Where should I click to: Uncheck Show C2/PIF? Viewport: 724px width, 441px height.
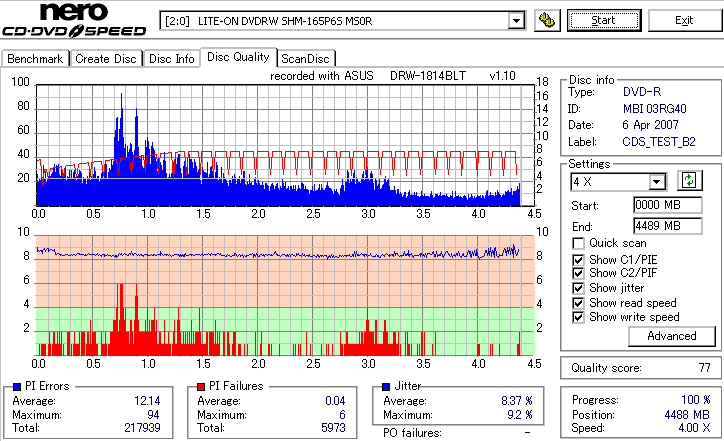(578, 273)
